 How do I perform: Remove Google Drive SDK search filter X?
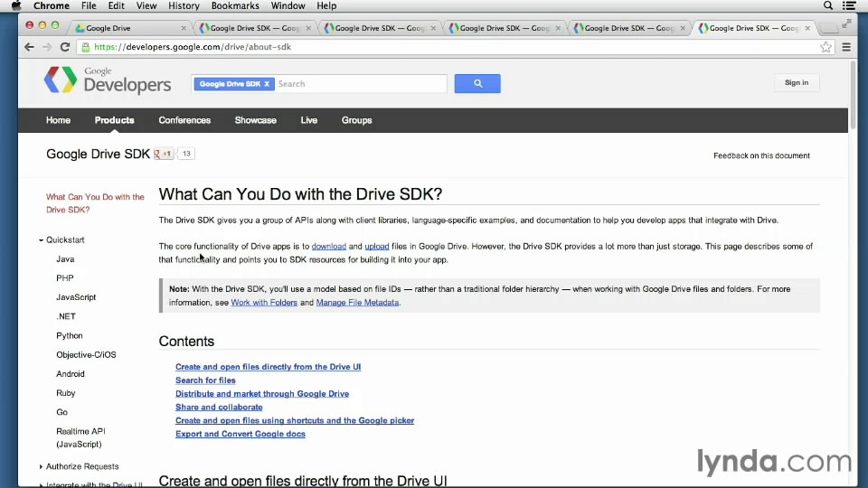[266, 84]
